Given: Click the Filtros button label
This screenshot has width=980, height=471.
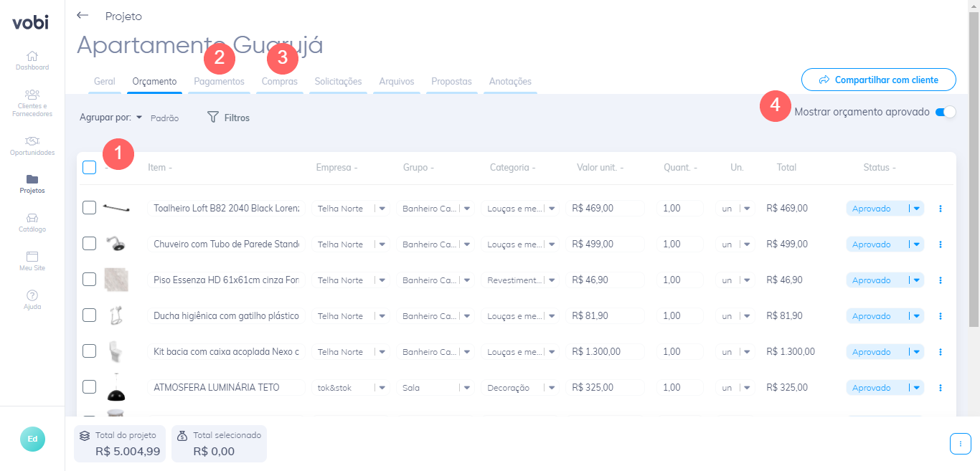Looking at the screenshot, I should click(237, 118).
